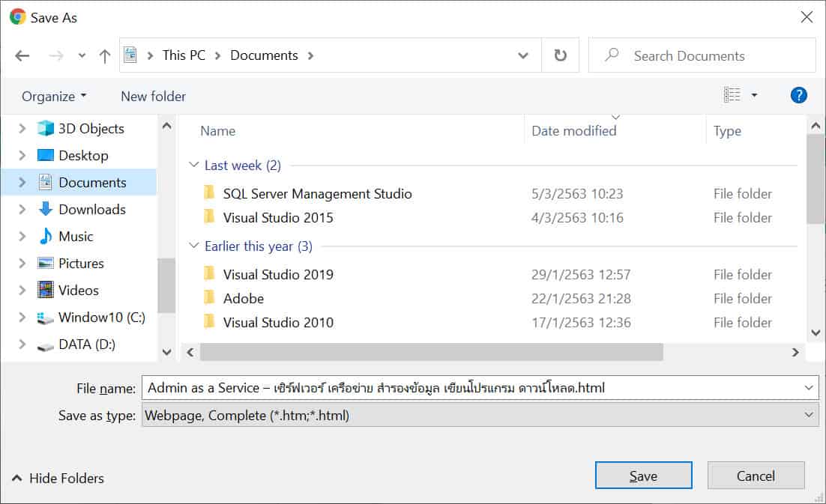
Task: Expand the Pictures tree node
Action: 22,263
